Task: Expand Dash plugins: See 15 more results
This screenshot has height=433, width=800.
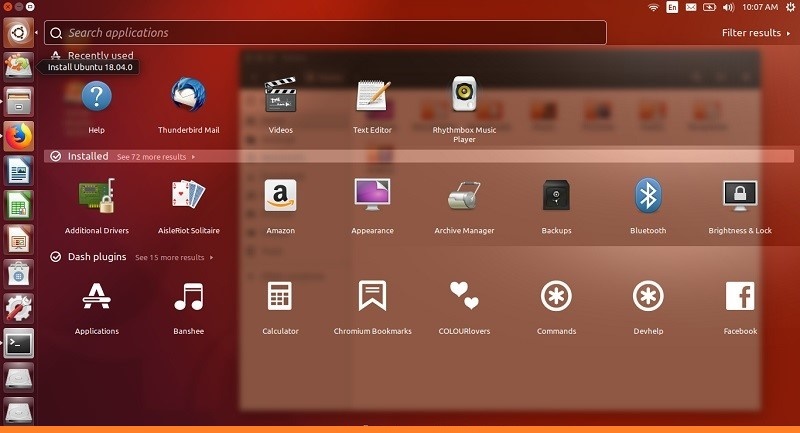Action: point(174,258)
